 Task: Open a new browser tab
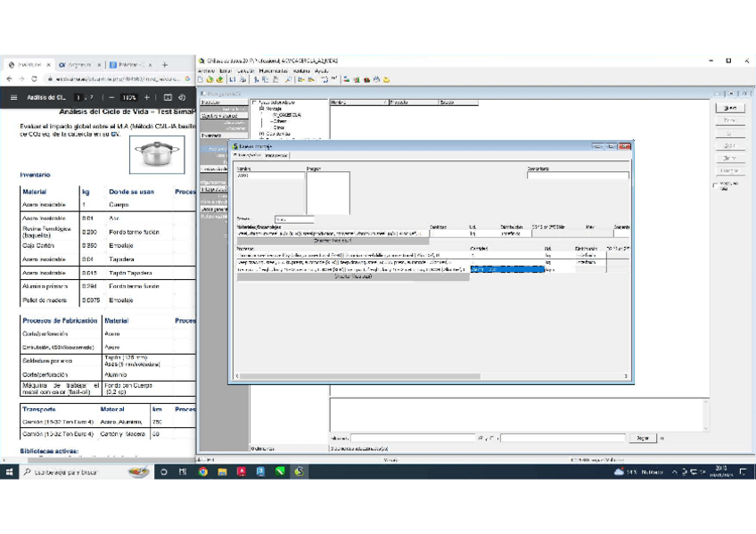tap(165, 65)
